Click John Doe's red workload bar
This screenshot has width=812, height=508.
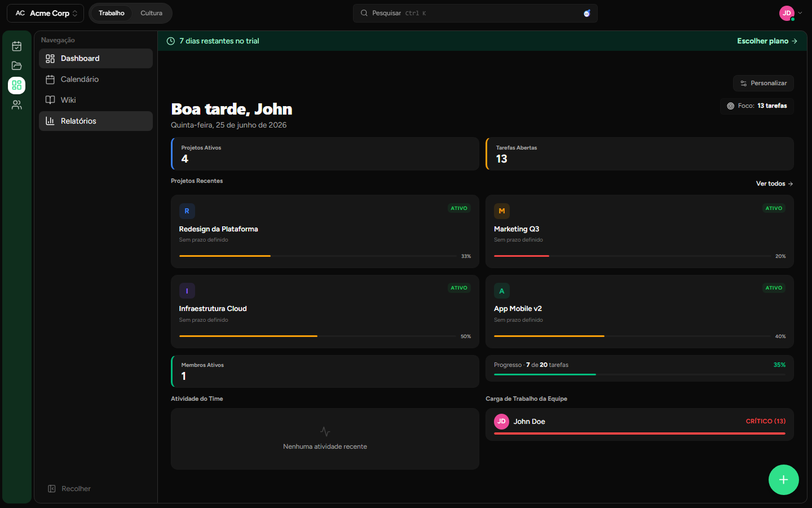639,433
